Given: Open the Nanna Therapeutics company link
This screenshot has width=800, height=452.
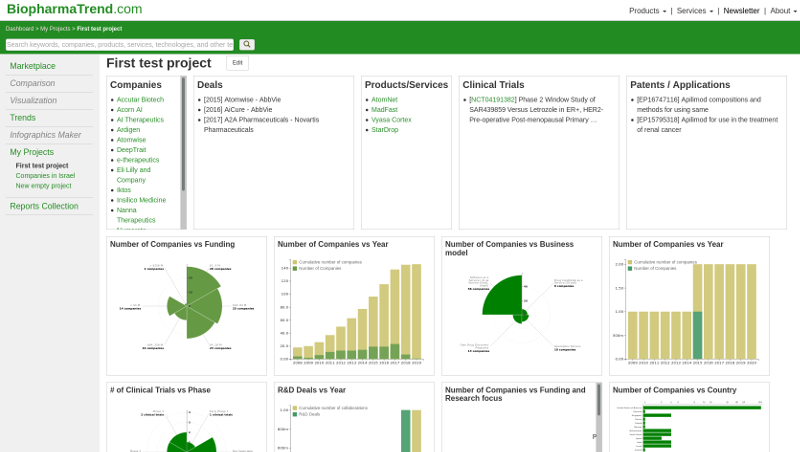Looking at the screenshot, I should pyautogui.click(x=136, y=215).
